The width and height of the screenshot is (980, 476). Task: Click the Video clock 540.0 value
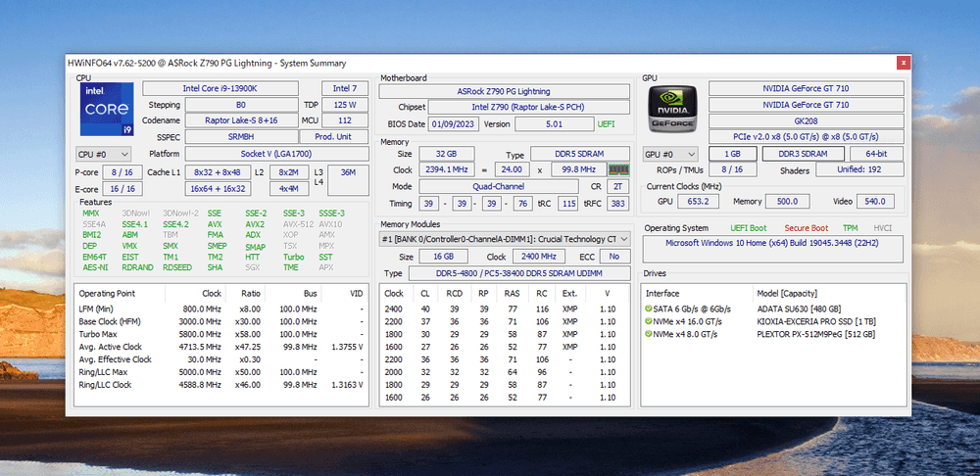click(874, 201)
